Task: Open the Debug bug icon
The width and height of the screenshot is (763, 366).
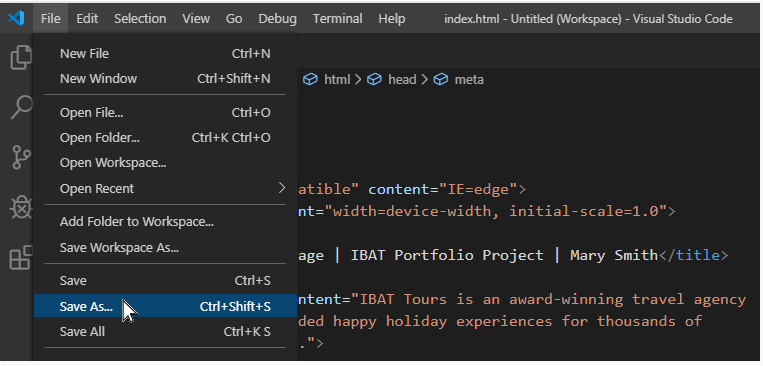Action: click(21, 208)
